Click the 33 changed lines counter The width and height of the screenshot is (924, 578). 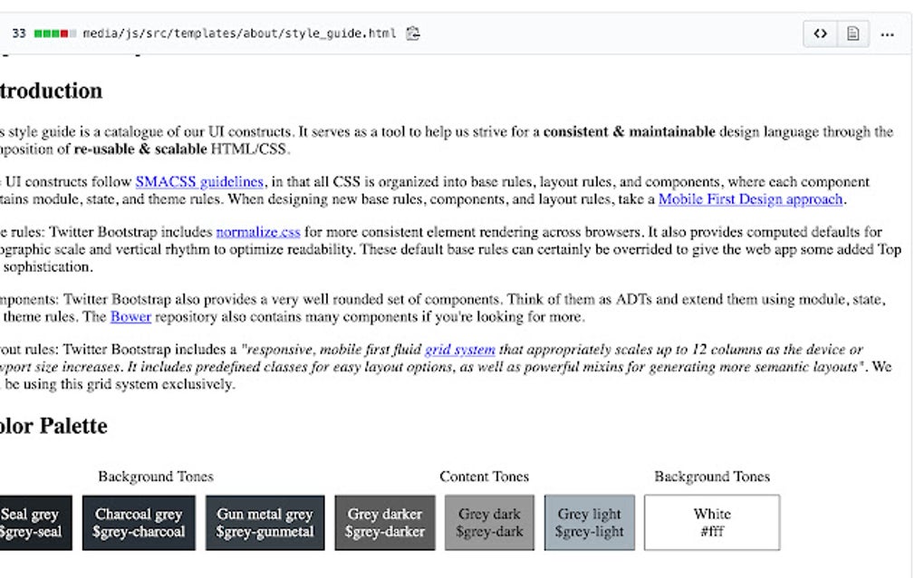pyautogui.click(x=17, y=33)
